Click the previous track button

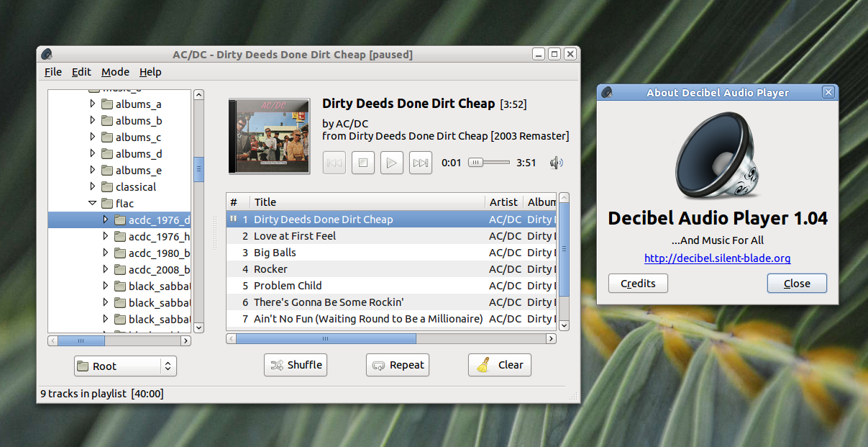tap(334, 163)
